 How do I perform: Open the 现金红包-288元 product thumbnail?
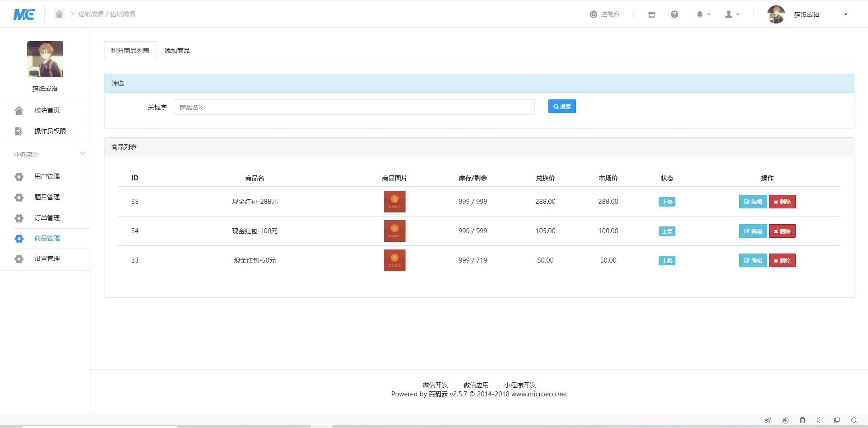(394, 202)
